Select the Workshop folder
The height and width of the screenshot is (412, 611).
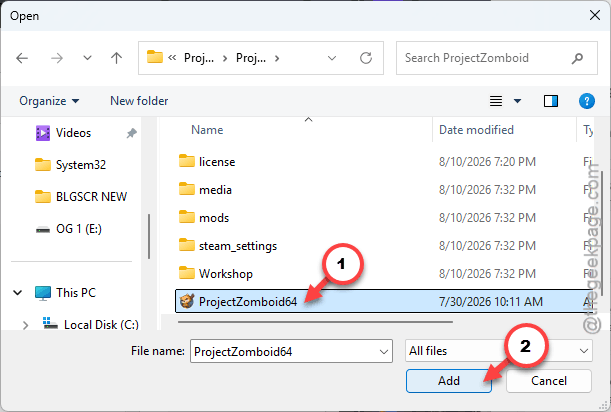coord(226,274)
